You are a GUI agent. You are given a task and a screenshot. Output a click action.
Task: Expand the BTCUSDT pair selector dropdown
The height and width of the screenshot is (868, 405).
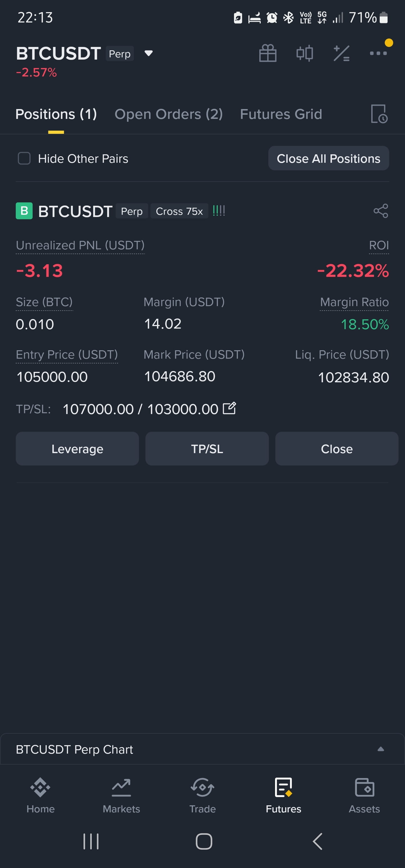point(148,53)
